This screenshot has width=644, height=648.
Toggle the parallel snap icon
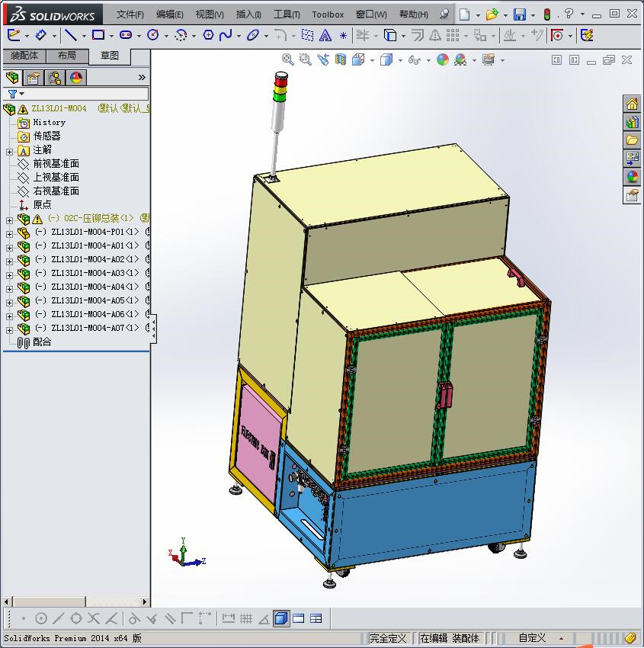coord(170,619)
